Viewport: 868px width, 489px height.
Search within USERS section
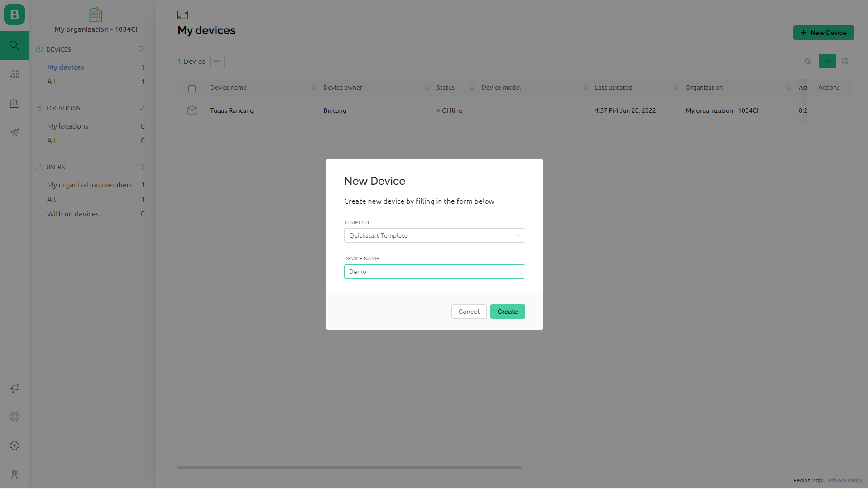coord(141,167)
